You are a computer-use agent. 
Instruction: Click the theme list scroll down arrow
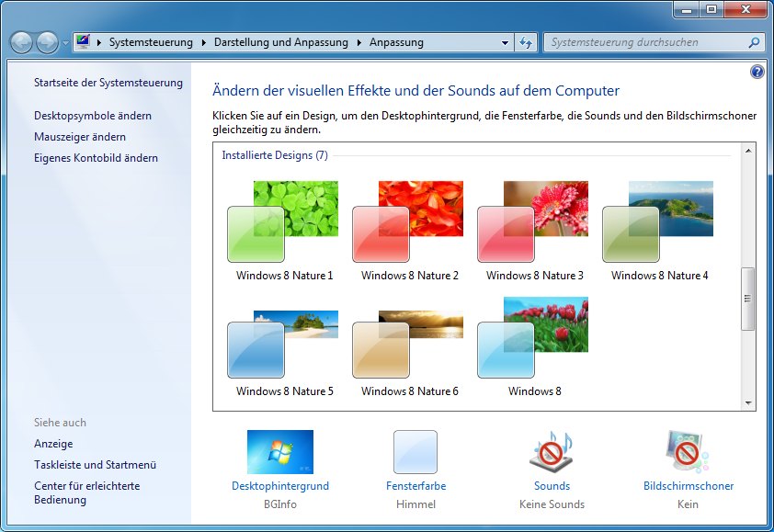[x=748, y=403]
